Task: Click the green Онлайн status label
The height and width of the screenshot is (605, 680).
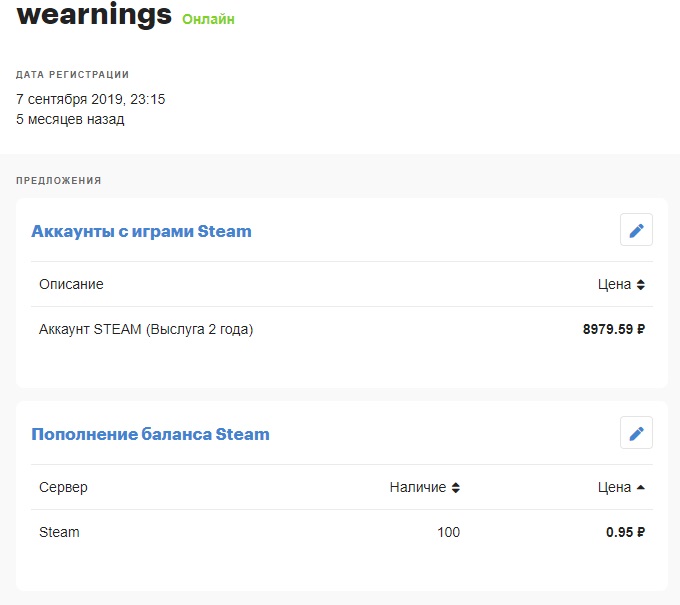Action: tap(208, 19)
